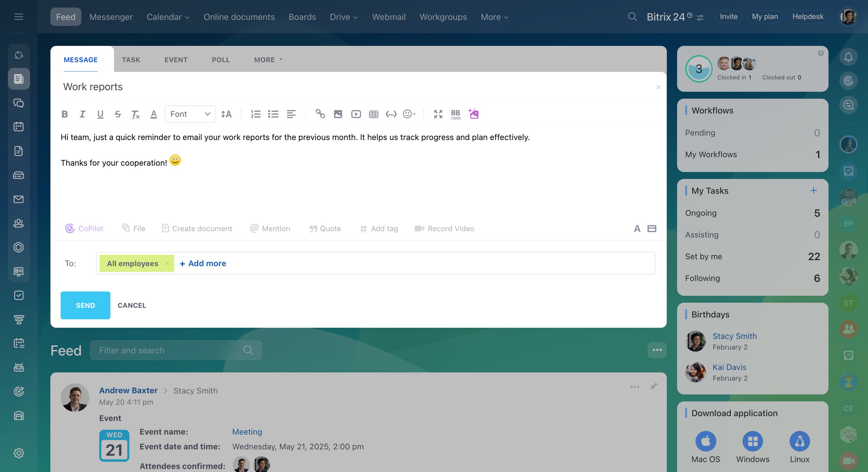The image size is (868, 472).
Task: Toggle italic formatting in editor toolbar
Action: pos(82,114)
